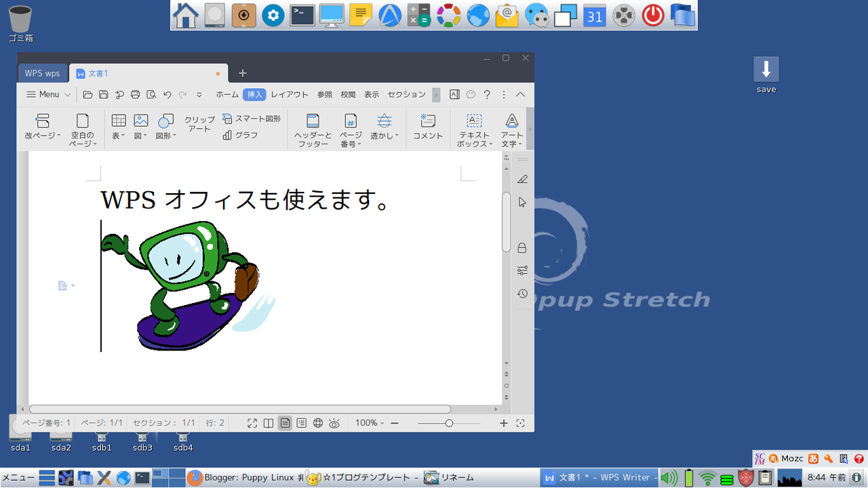Expand 図形 shapes dropdown arrow
Viewport: 868px width, 488px height.
tap(174, 136)
